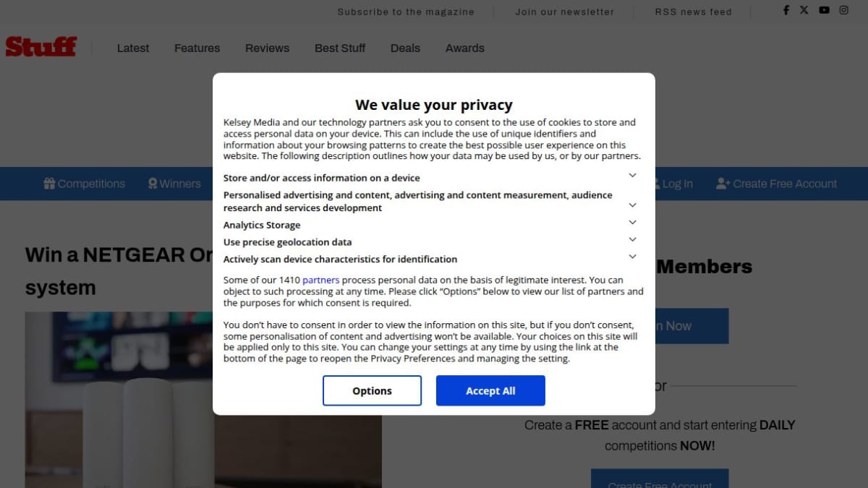Open the X (Twitter) social icon
Image resolution: width=868 pixels, height=488 pixels.
tap(804, 10)
